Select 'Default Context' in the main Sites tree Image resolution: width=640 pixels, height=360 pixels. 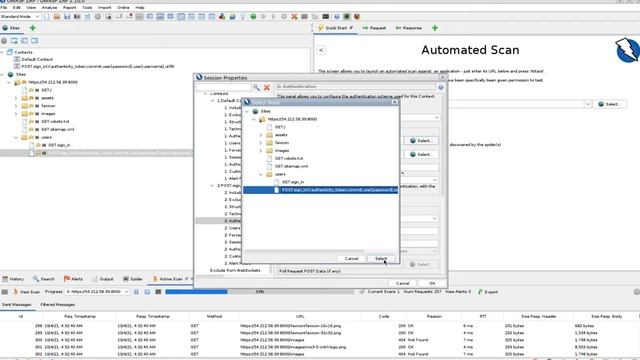[x=37, y=60]
